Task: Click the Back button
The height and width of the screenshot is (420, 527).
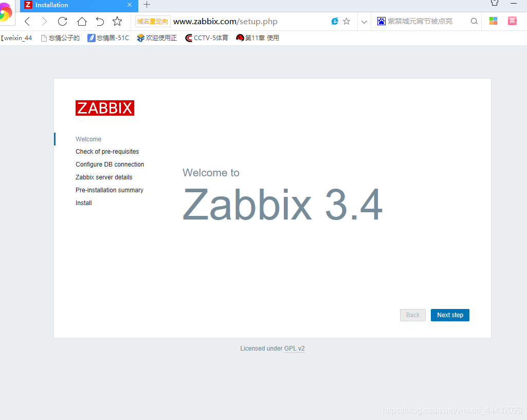Action: tap(413, 315)
